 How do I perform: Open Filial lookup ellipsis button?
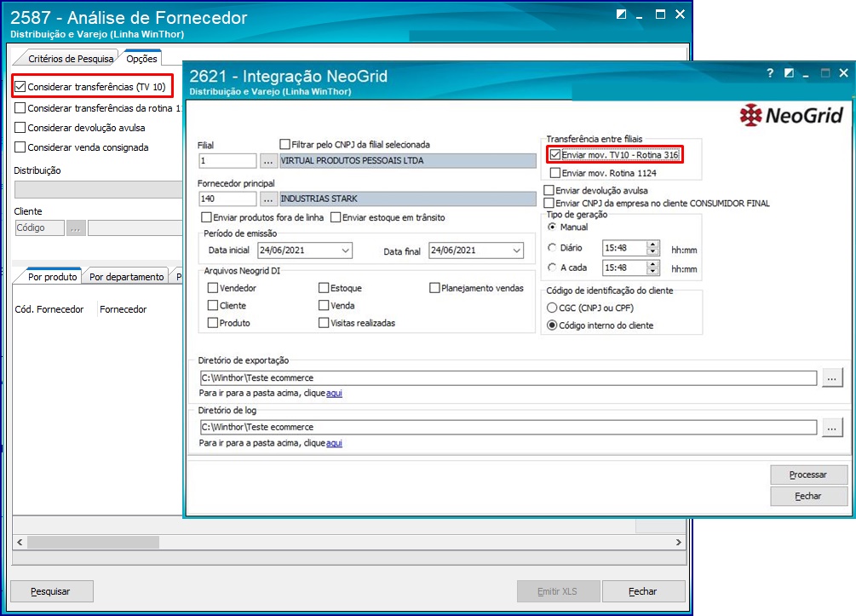coord(267,161)
